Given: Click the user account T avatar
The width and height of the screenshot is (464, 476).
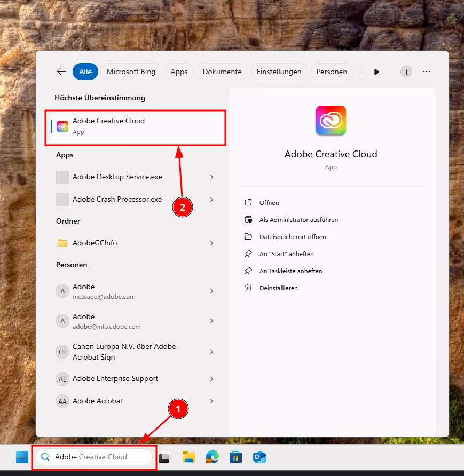Looking at the screenshot, I should click(406, 72).
